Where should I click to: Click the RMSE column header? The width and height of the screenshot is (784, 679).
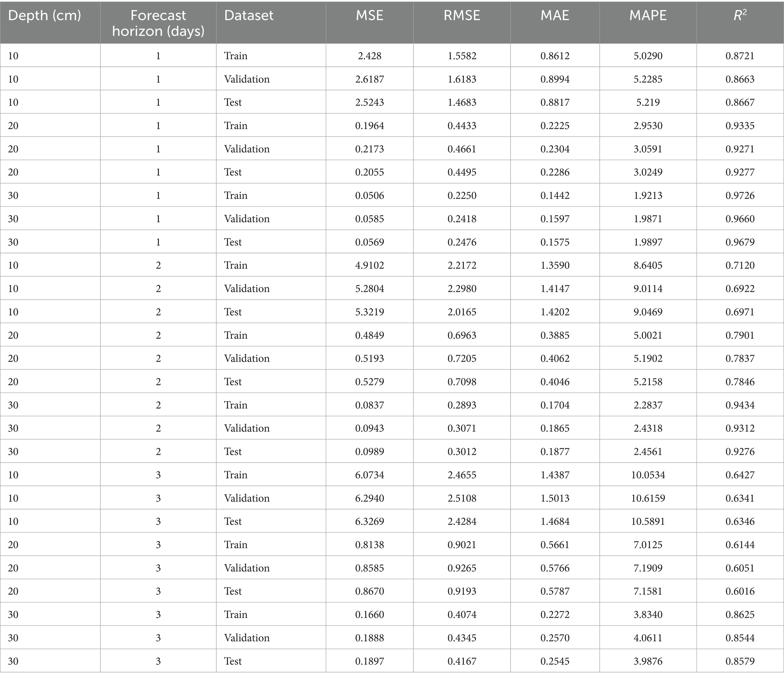[x=462, y=16]
